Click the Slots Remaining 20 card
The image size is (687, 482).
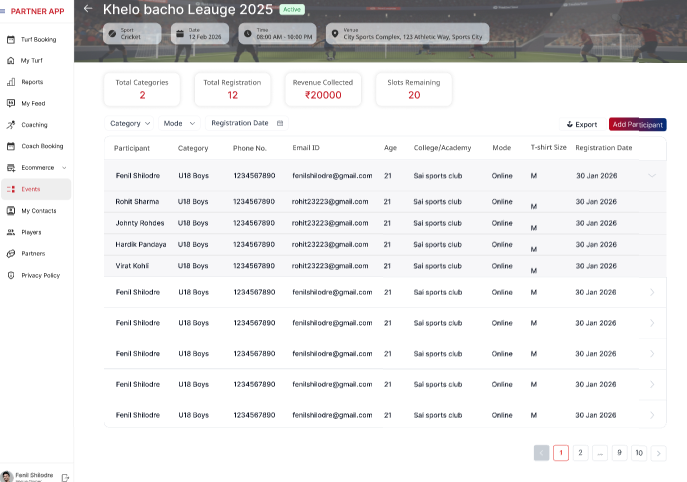[414, 89]
